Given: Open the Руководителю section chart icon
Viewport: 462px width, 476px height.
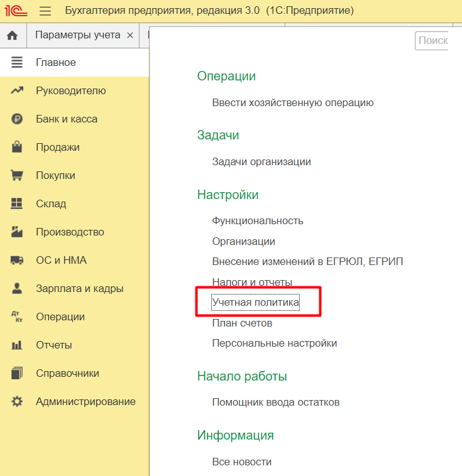Looking at the screenshot, I should [17, 91].
